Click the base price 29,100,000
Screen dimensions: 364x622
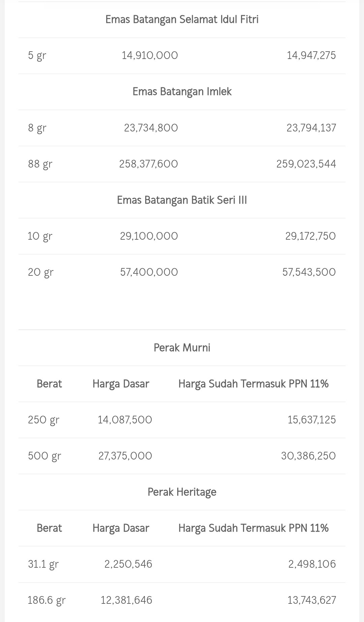(149, 236)
